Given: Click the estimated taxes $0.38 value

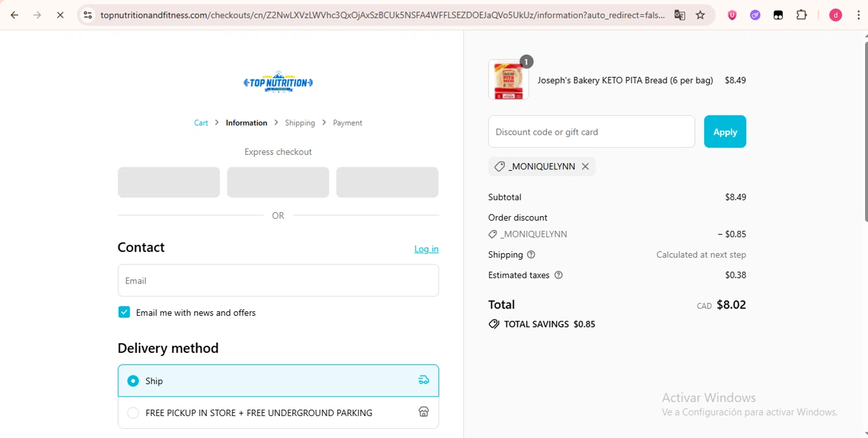Looking at the screenshot, I should [735, 275].
